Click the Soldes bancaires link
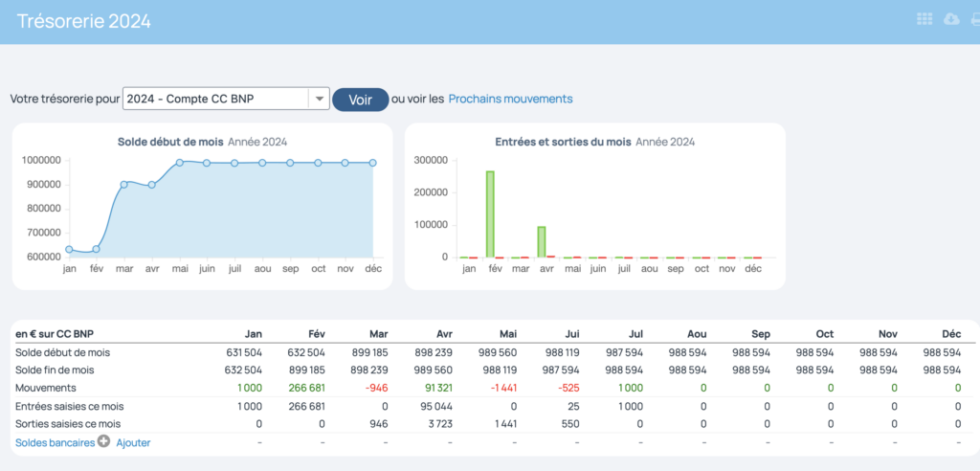This screenshot has width=980, height=471. (x=55, y=442)
